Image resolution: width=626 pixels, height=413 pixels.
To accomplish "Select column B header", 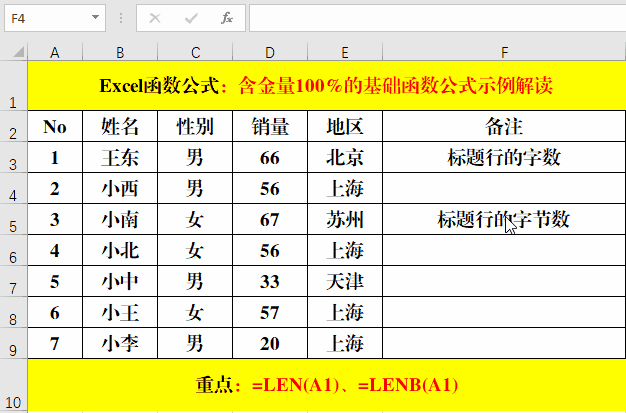I will 120,52.
